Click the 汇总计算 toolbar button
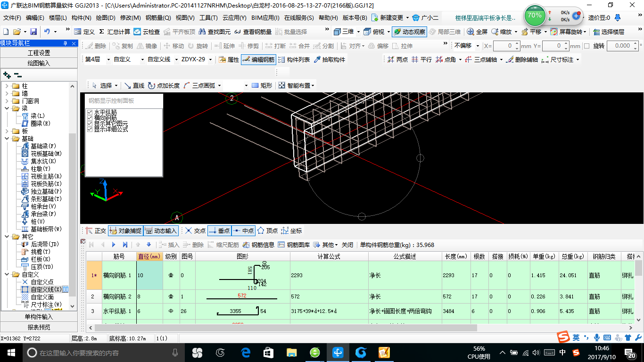The height and width of the screenshot is (362, 644). tap(114, 32)
